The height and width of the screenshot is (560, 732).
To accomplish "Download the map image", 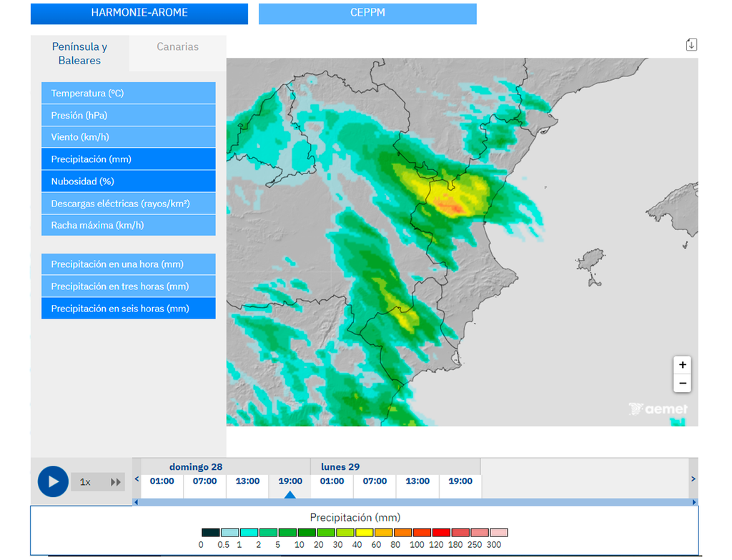I will click(691, 45).
